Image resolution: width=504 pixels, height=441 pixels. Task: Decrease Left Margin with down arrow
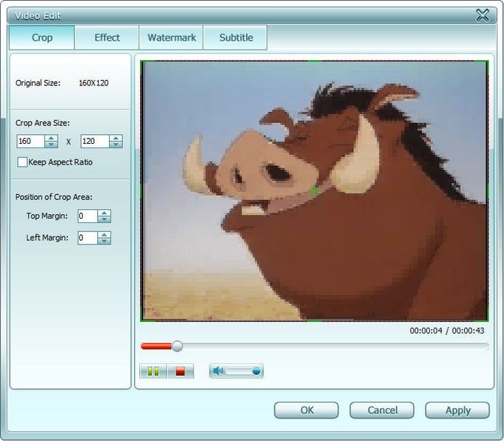click(x=105, y=241)
